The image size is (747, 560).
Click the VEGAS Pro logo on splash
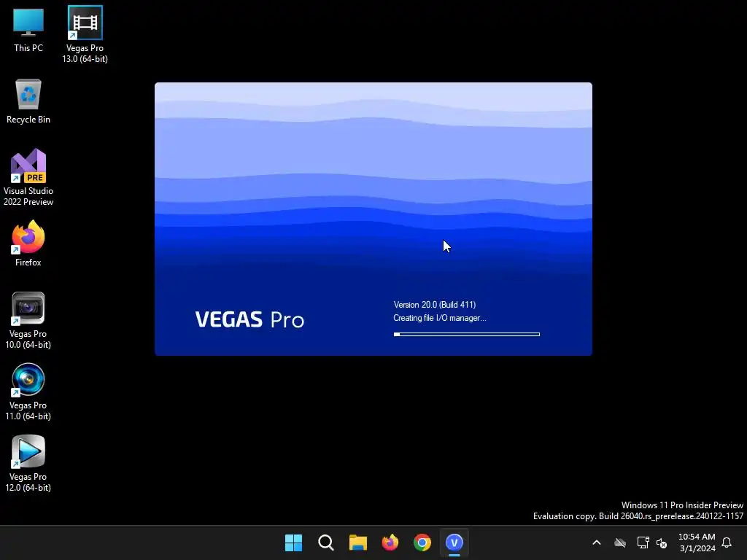pyautogui.click(x=249, y=319)
